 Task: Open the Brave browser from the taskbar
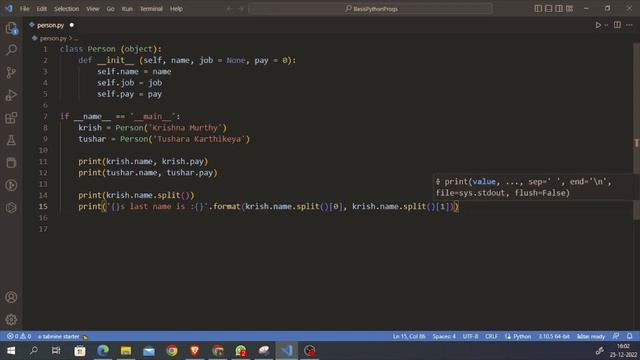pyautogui.click(x=195, y=351)
